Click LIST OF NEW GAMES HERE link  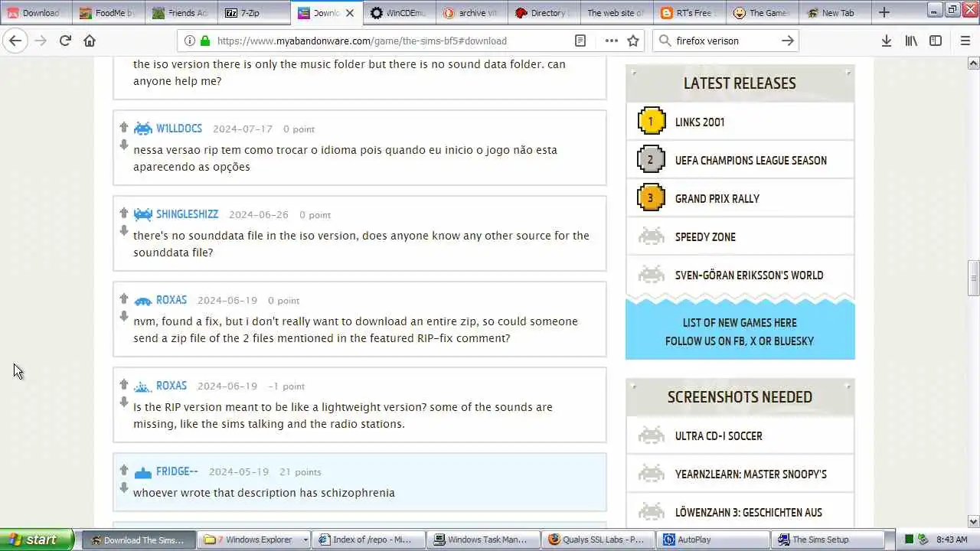[740, 323]
